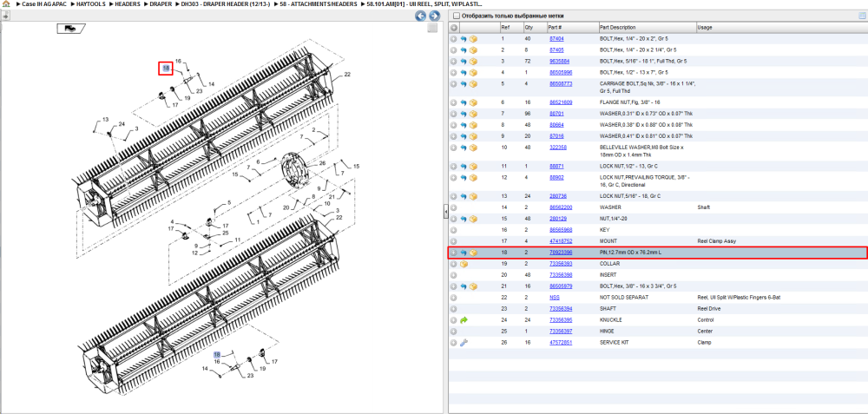Click the square button at diagram top-right

tap(433, 28)
